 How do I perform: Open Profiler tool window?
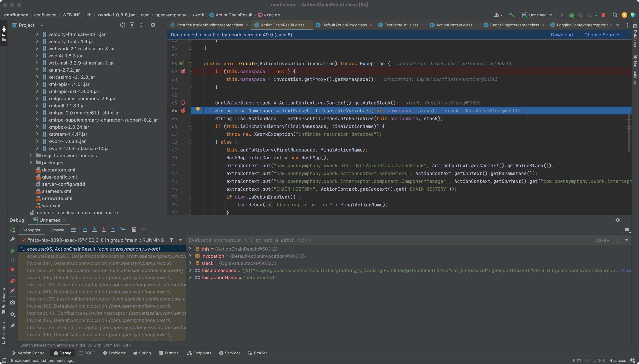[257, 353]
